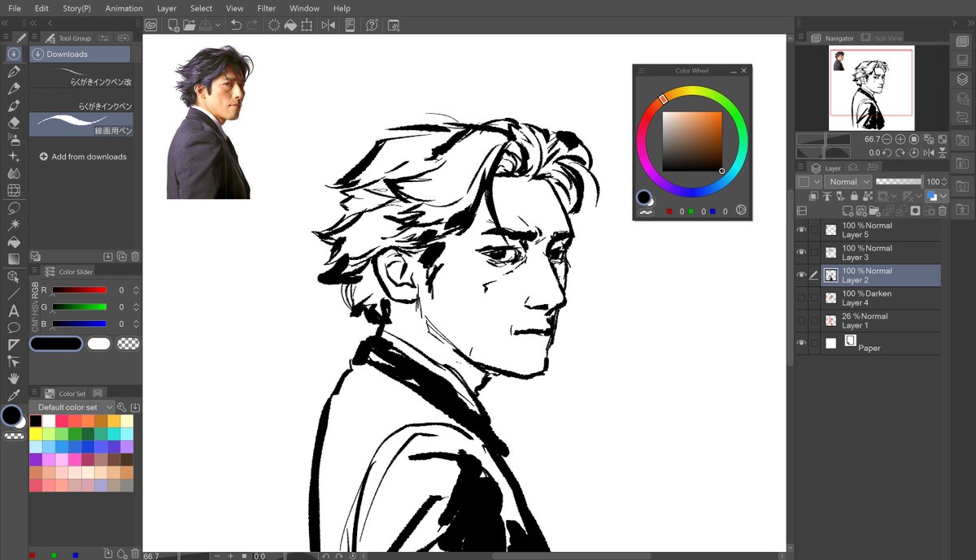Select Layer 1 in the layer list

(x=882, y=321)
